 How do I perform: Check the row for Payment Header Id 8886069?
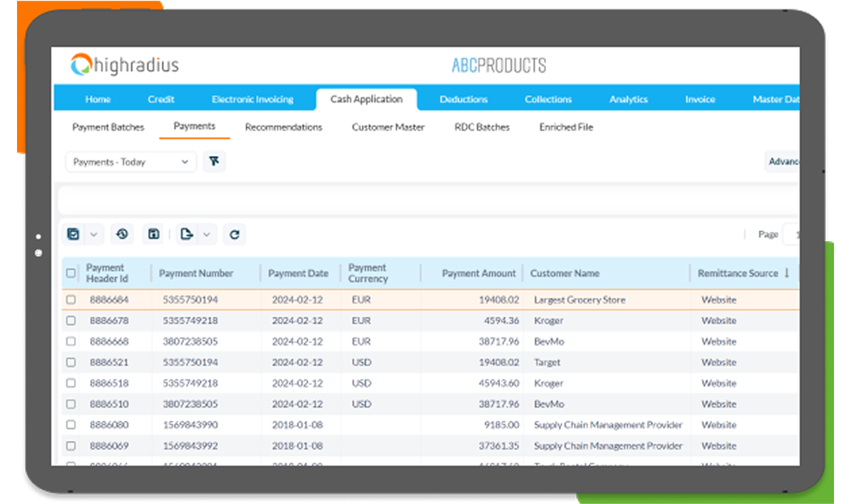71,446
